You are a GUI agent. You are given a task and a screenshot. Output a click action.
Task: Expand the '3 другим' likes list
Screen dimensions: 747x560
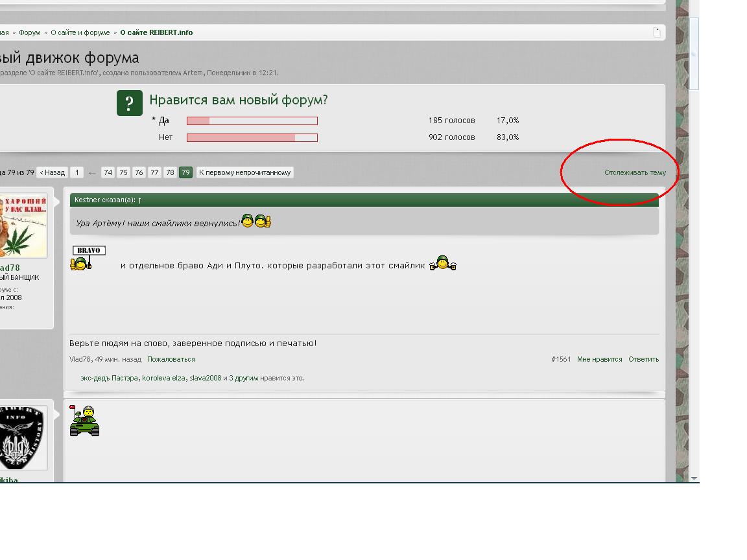pyautogui.click(x=243, y=378)
